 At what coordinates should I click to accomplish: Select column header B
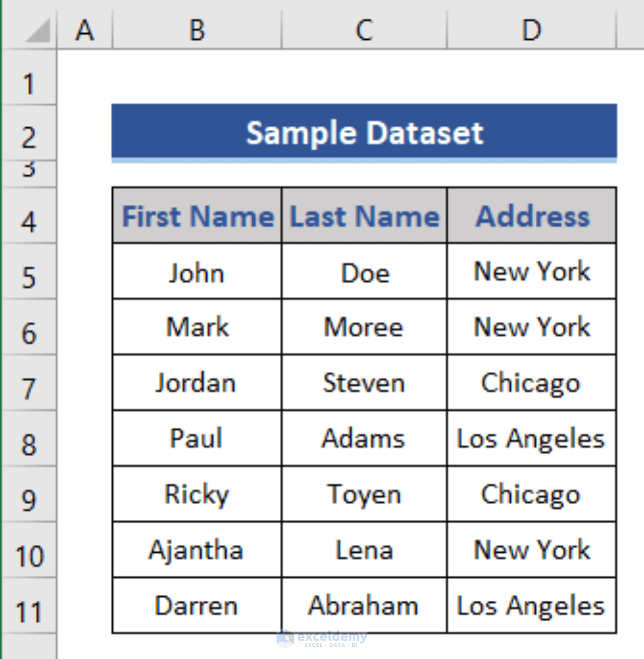196,29
